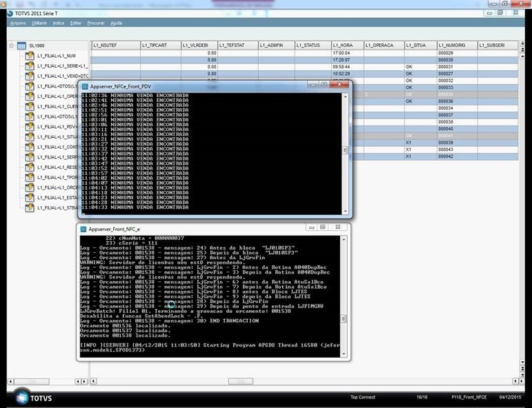Click the Appserver_Front_NFC_e console title icon

[83, 229]
